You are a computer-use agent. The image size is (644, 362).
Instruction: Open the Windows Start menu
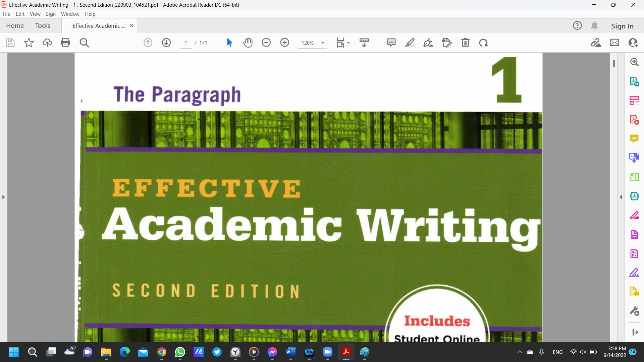(14, 352)
